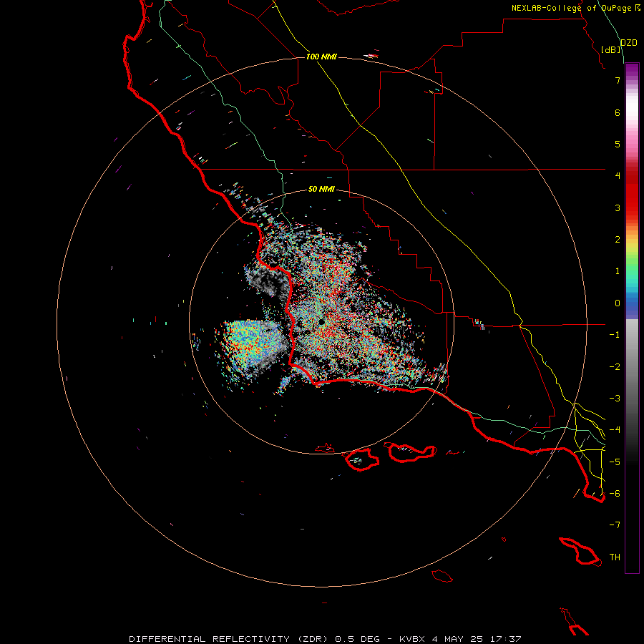Click the gray echo patch along the coastline
644x644 pixels.
click(x=267, y=281)
